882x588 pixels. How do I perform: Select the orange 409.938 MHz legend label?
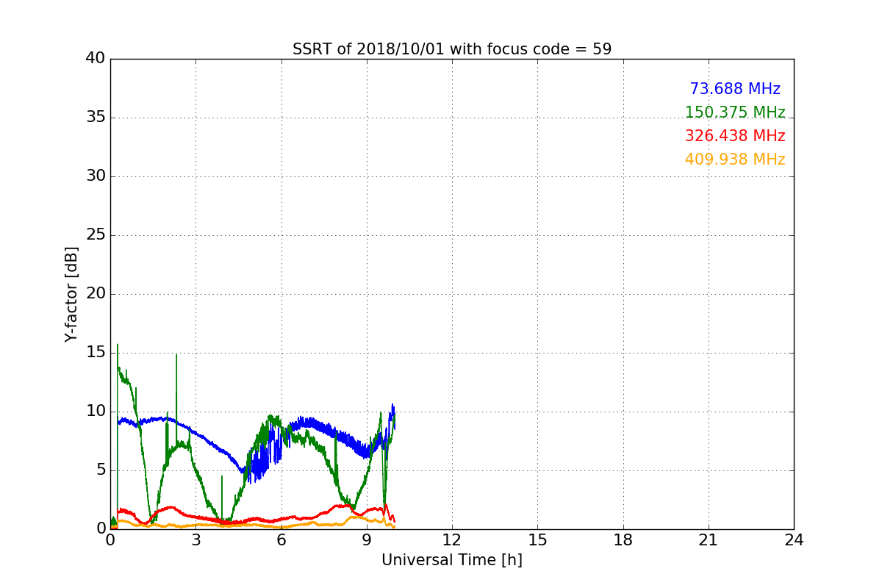(735, 159)
